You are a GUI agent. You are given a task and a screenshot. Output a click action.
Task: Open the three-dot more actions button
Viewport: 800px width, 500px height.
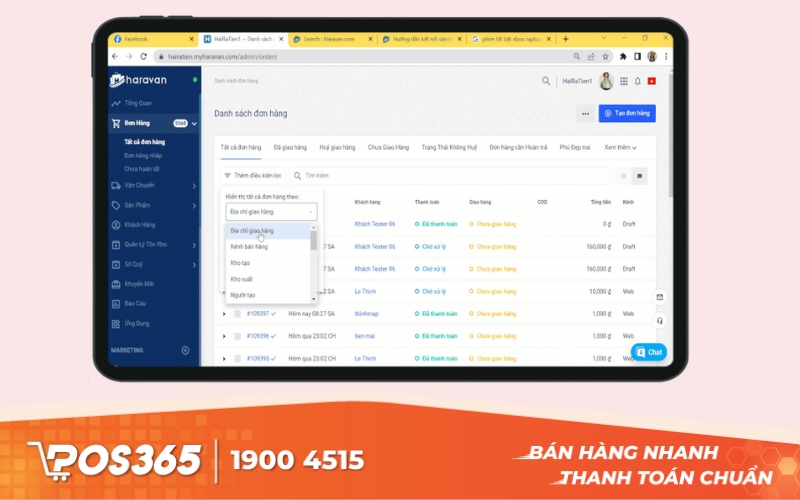(x=585, y=113)
